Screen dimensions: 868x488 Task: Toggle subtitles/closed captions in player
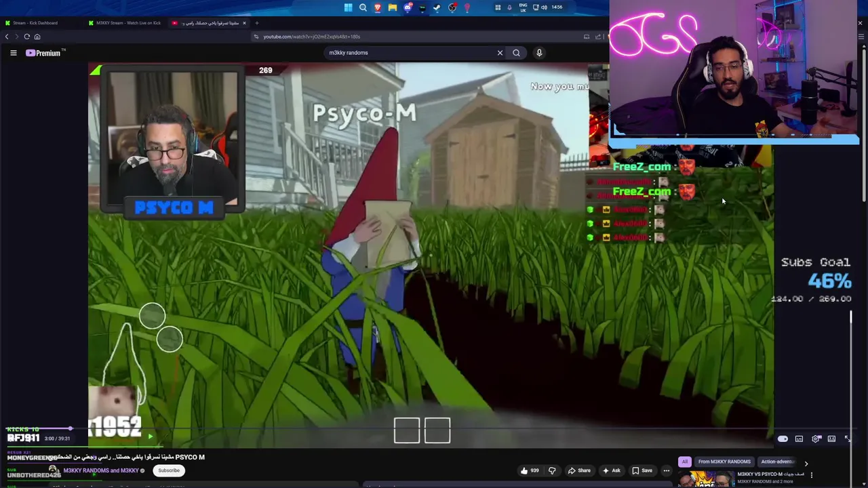[799, 439]
